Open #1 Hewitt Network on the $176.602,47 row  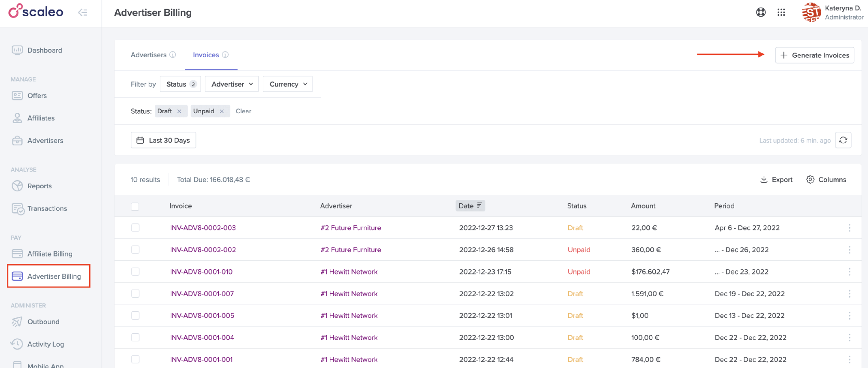click(x=349, y=271)
